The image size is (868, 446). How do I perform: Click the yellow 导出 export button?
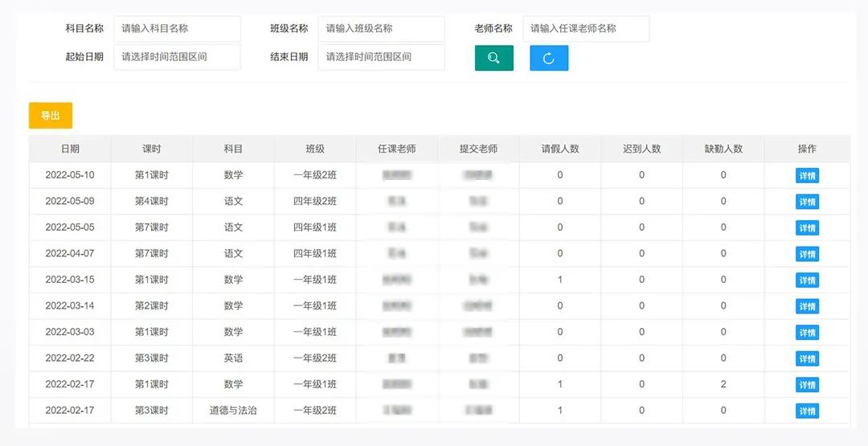point(51,116)
